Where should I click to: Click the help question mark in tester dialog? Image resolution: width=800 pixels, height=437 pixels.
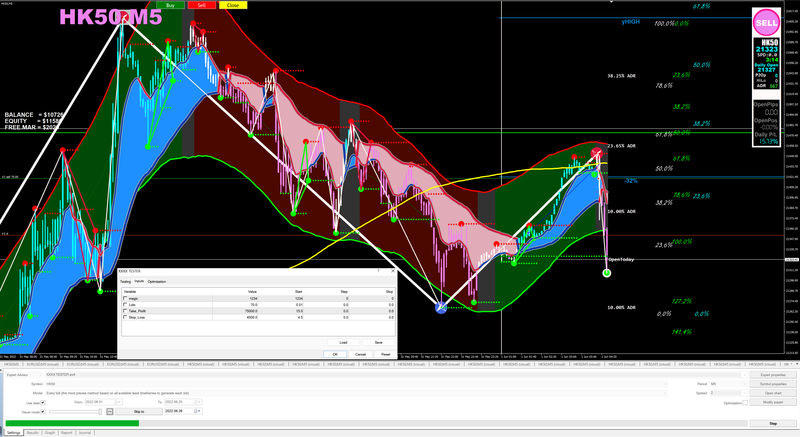pos(378,271)
